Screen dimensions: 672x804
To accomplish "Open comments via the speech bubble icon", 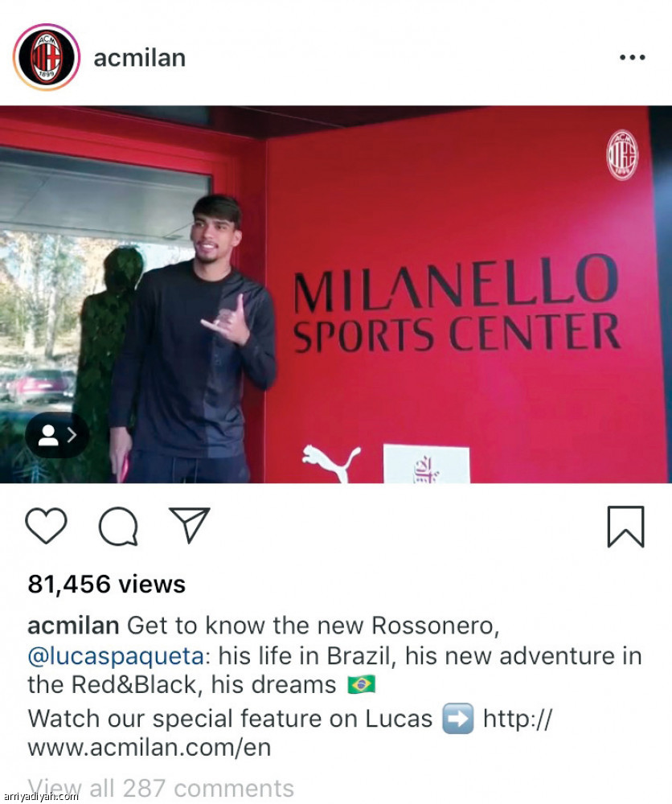I will [118, 526].
